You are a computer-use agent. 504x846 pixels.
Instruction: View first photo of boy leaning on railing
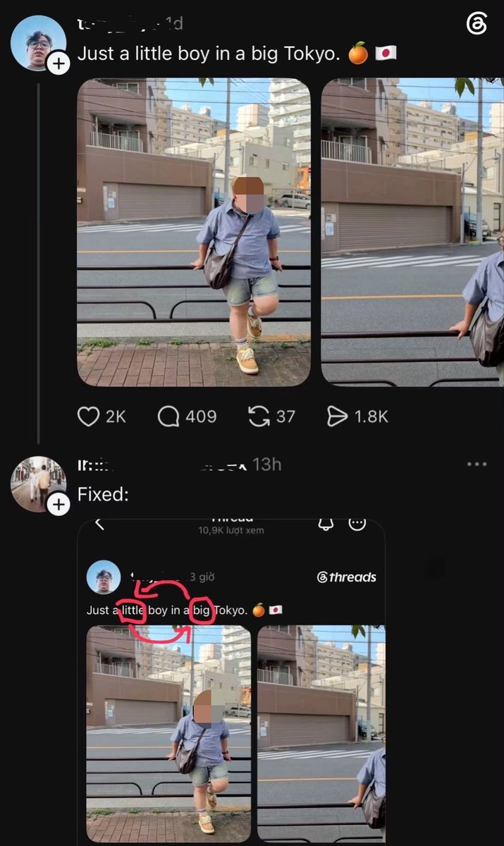[x=194, y=232]
